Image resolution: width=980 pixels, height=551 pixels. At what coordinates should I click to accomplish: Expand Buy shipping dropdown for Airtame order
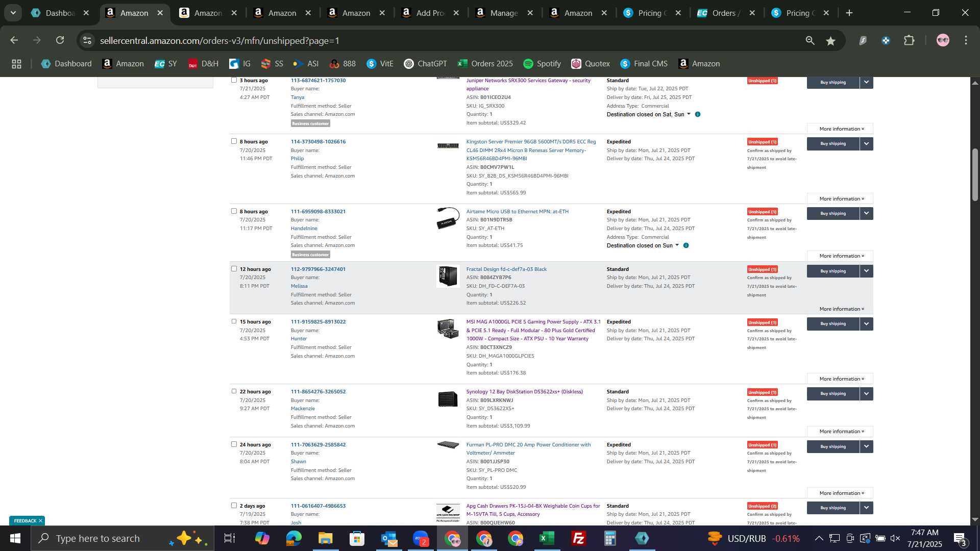coord(866,213)
